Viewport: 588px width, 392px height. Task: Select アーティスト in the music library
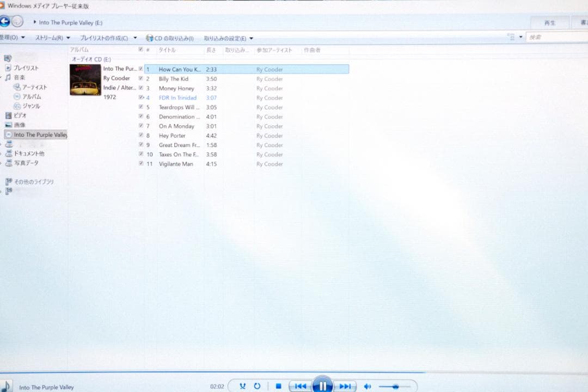coord(34,87)
